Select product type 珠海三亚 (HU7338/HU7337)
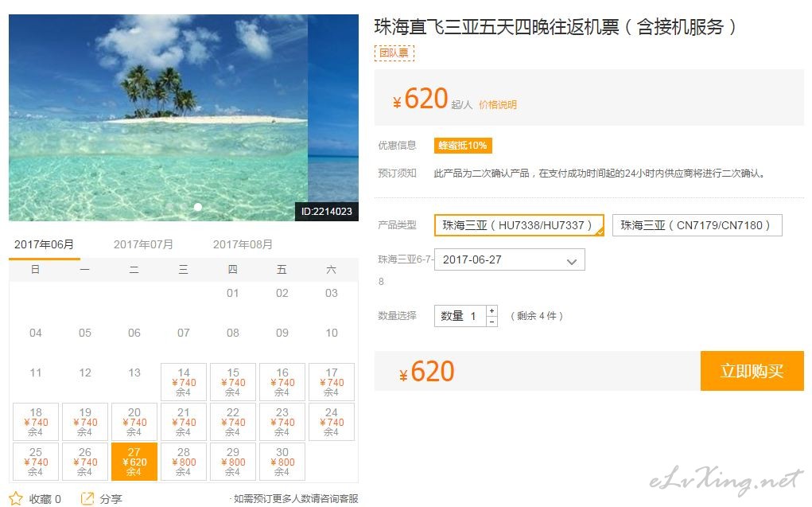This screenshot has height=507, width=812. pos(519,225)
